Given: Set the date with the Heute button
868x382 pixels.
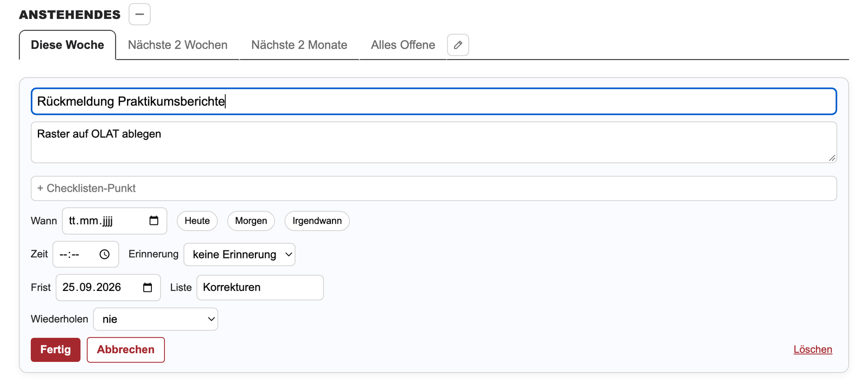Looking at the screenshot, I should (x=197, y=221).
